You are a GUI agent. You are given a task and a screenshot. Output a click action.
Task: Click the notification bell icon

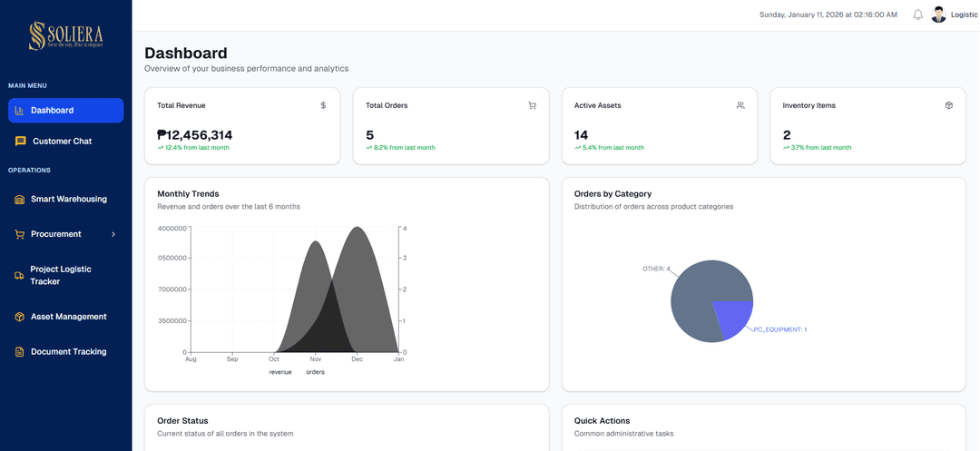[917, 15]
